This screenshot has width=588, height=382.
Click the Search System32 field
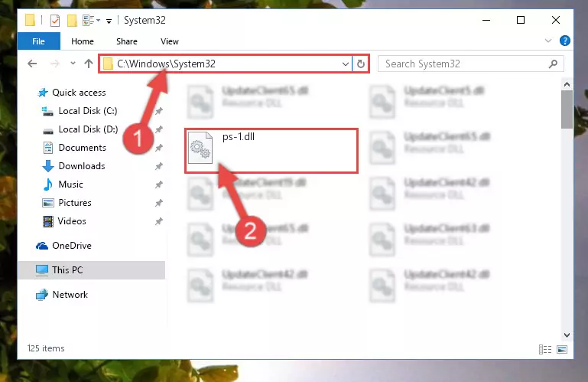470,64
